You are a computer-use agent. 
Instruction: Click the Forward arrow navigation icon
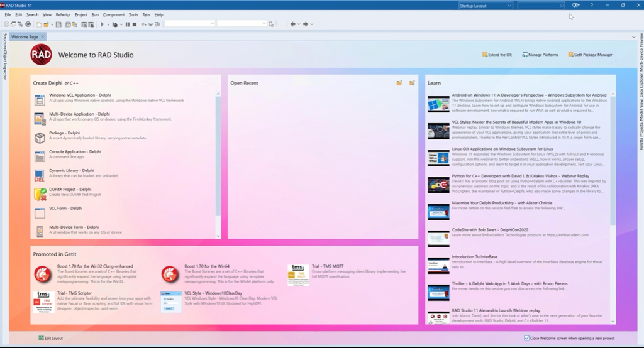point(306,24)
